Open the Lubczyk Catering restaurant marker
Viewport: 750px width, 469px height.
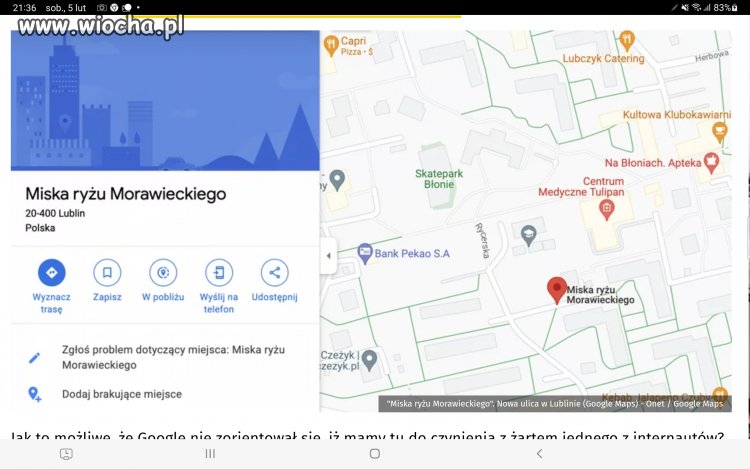(x=627, y=41)
